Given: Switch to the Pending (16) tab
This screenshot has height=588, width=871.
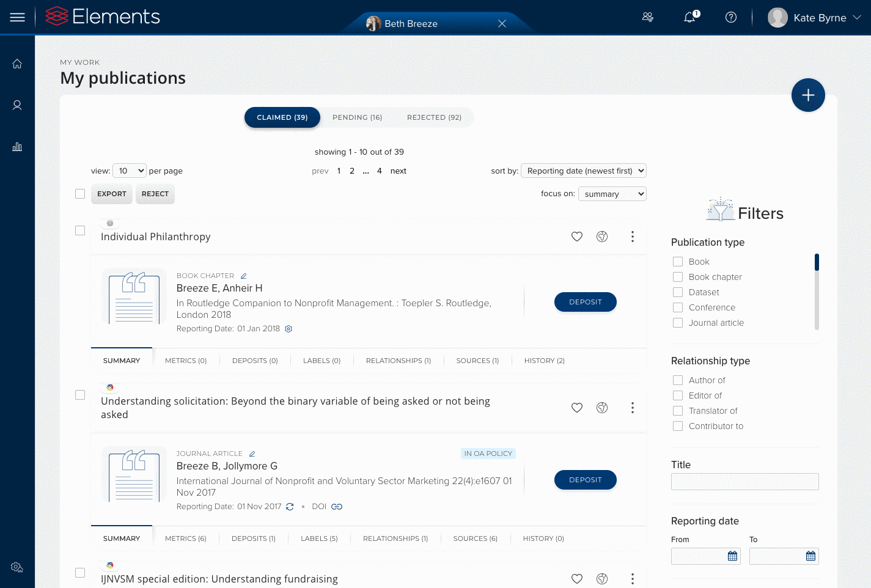Looking at the screenshot, I should (x=357, y=117).
